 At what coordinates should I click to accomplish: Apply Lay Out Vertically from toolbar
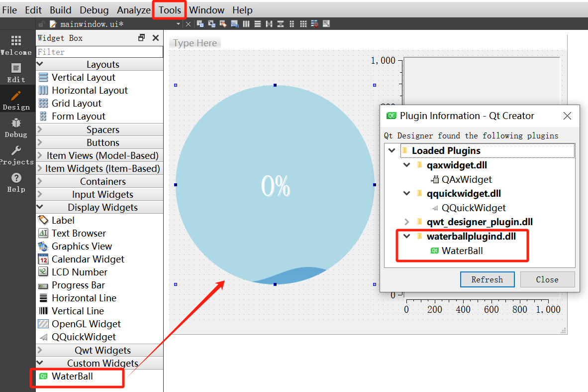pos(258,24)
